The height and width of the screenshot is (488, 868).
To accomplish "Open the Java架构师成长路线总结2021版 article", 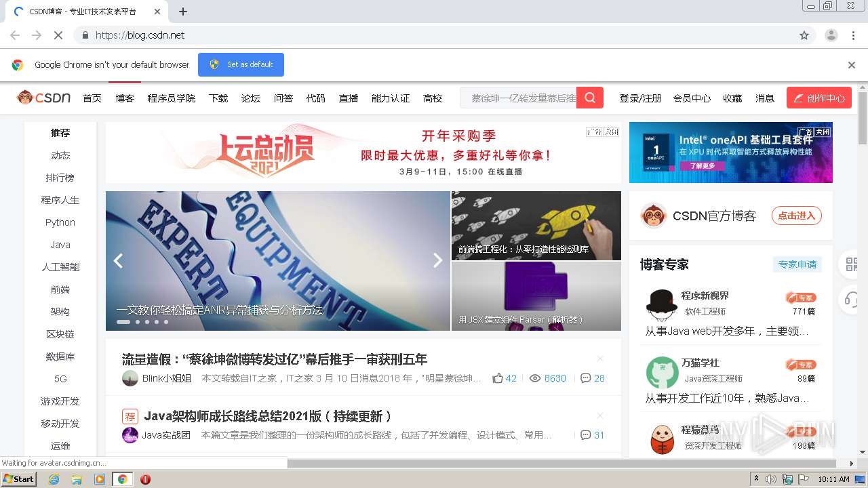I will pos(268,416).
